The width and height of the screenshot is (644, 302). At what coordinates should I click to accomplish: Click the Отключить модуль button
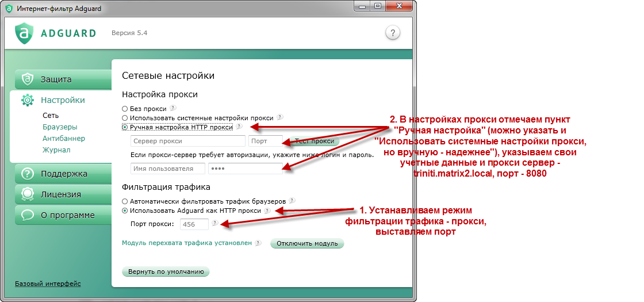(x=307, y=243)
